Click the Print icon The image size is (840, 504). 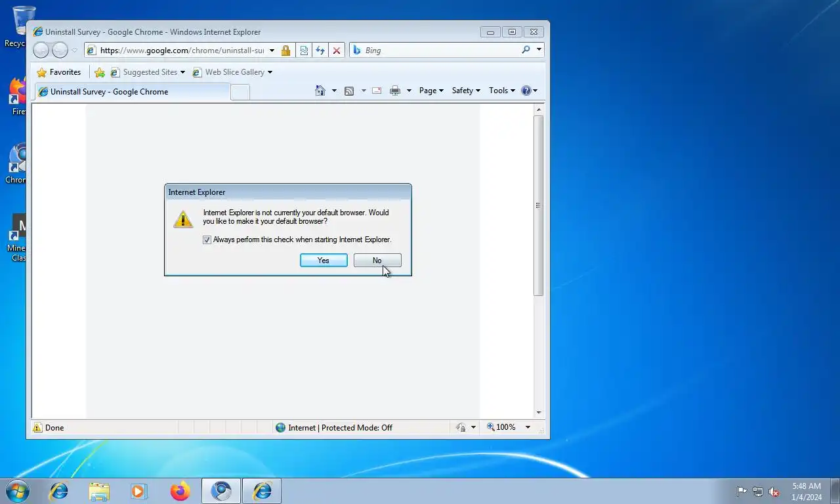point(395,91)
